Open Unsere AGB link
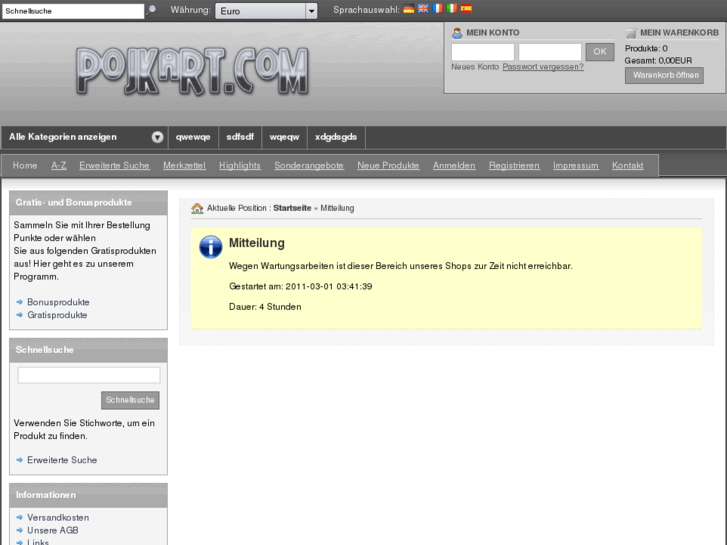The image size is (727, 545). pyautogui.click(x=52, y=531)
